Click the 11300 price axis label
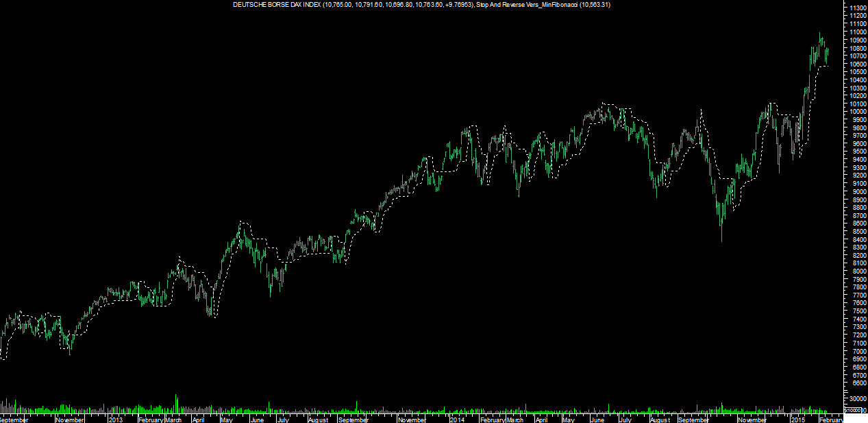Screen dimensions: 868x423 click(x=858, y=8)
